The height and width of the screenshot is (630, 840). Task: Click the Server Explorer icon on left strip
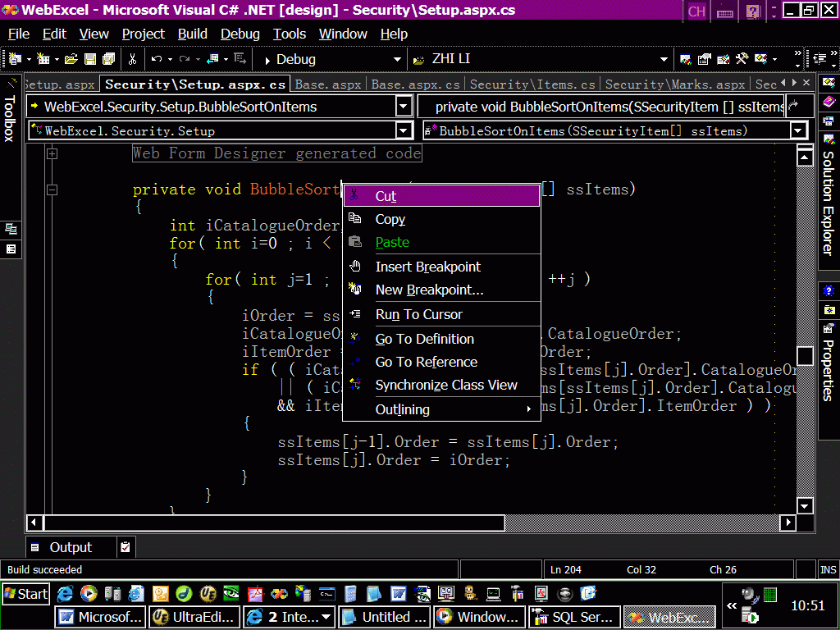coord(11,230)
